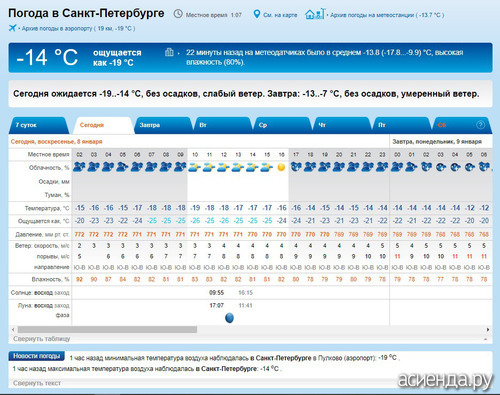Click Свернуть текст link

(37, 383)
